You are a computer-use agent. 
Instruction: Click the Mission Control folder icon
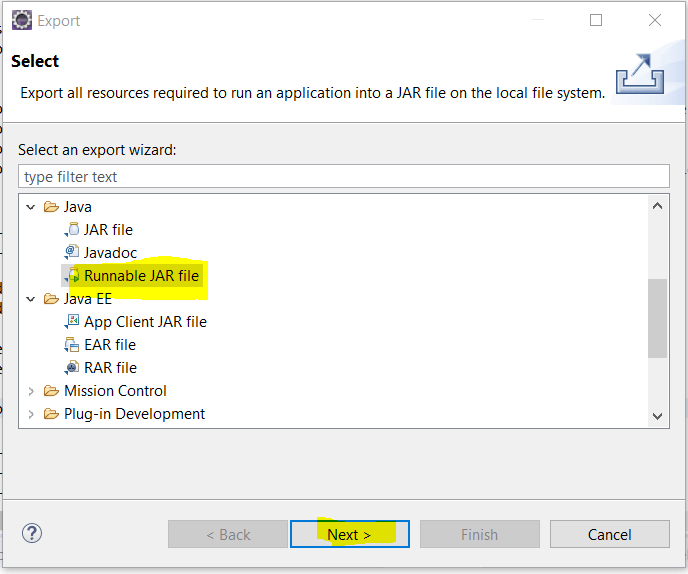click(51, 391)
